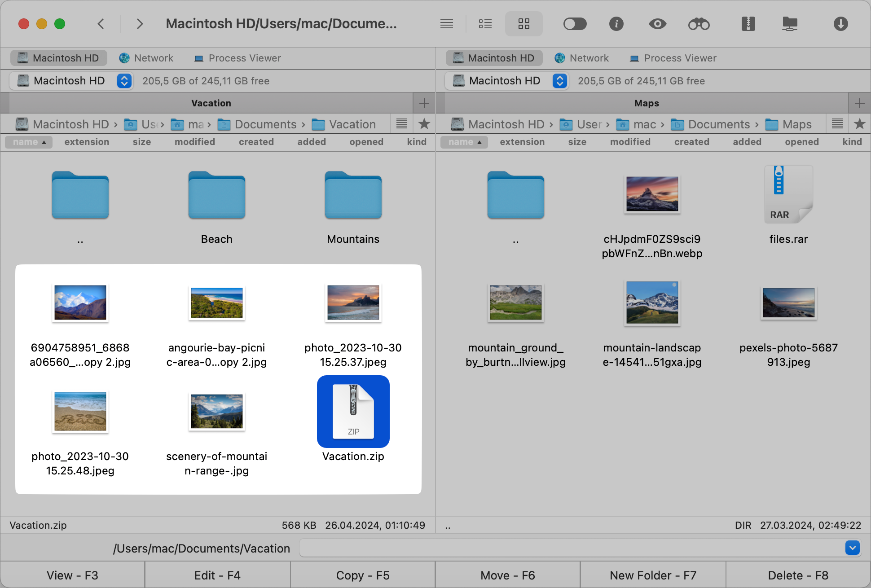This screenshot has width=871, height=588.
Task: Toggle hidden files with the eye icon
Action: pyautogui.click(x=657, y=24)
